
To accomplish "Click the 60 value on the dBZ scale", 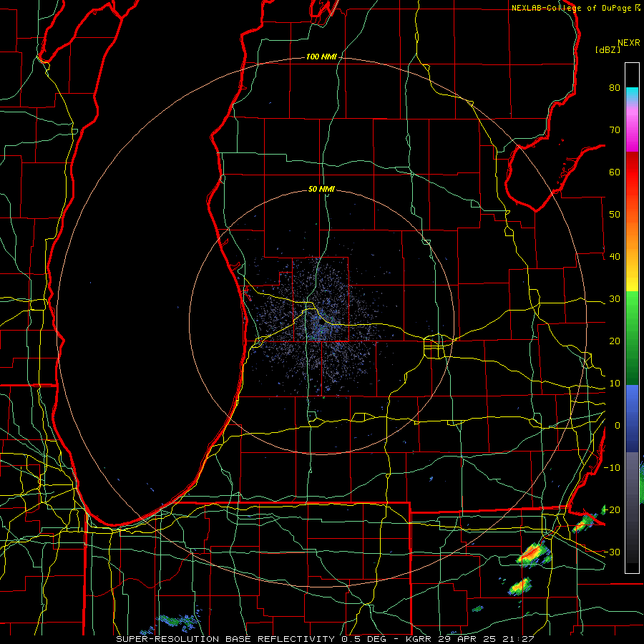I will pos(615,172).
